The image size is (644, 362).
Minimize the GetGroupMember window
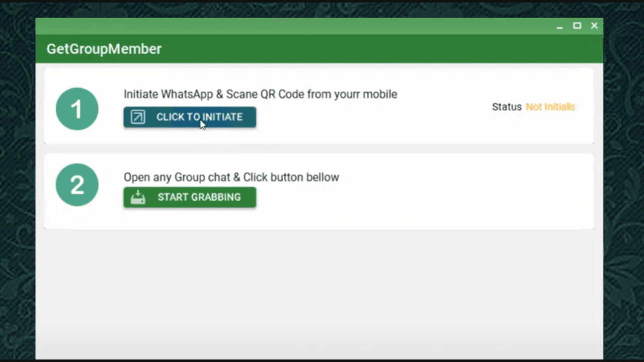559,26
